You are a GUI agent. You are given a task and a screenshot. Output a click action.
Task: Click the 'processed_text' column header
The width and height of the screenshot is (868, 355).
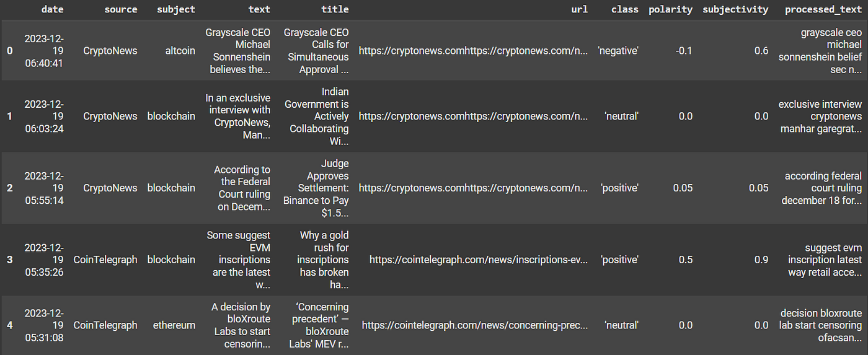coord(823,9)
